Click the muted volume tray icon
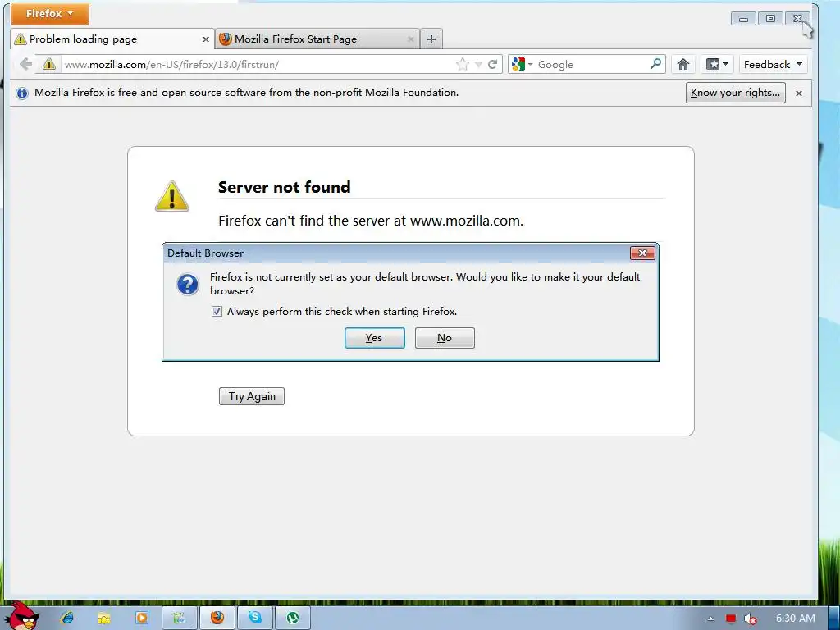840x630 pixels. click(751, 619)
